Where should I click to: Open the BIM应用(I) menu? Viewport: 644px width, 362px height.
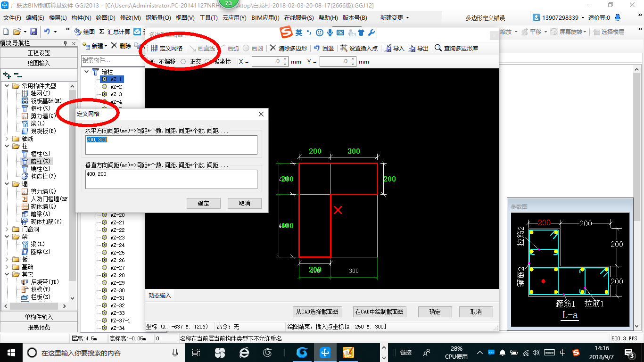(x=265, y=18)
